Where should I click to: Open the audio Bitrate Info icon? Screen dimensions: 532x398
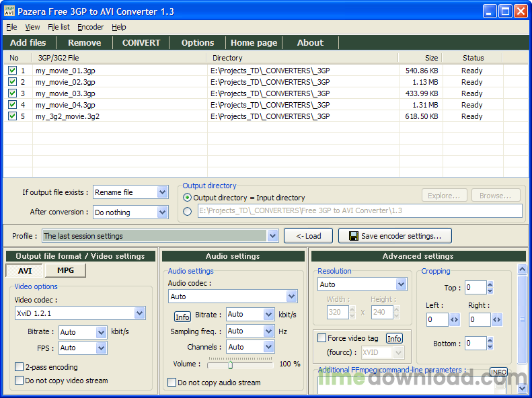tap(182, 317)
